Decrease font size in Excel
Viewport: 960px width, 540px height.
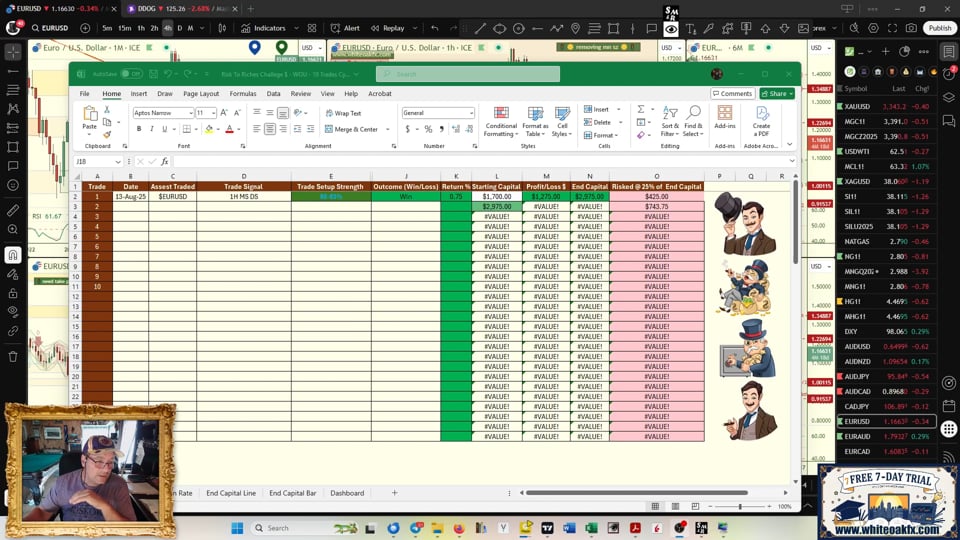click(237, 113)
